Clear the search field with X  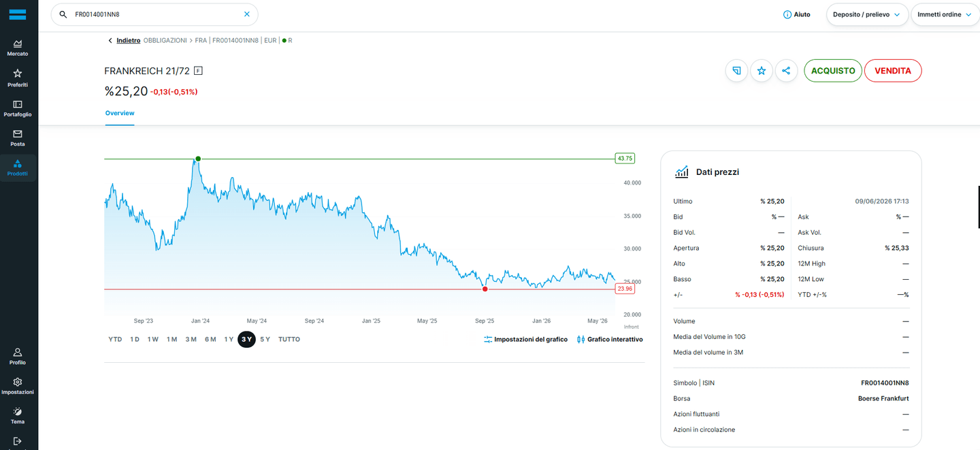[247, 14]
